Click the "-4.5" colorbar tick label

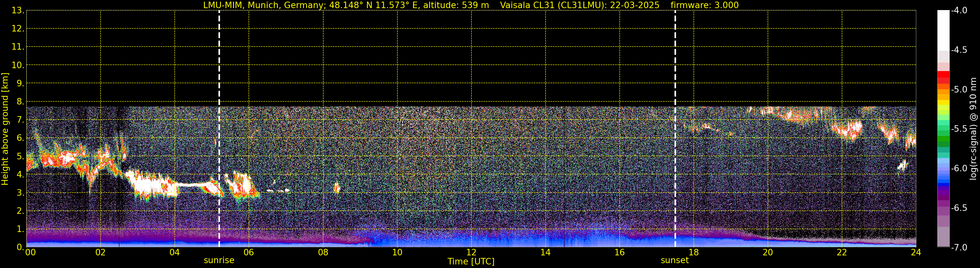pos(959,50)
